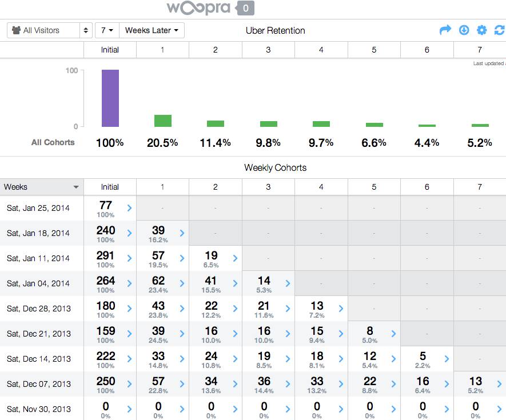Click the arrow beside 14 at 5.3%
The height and width of the screenshot is (420, 506).
(x=288, y=283)
